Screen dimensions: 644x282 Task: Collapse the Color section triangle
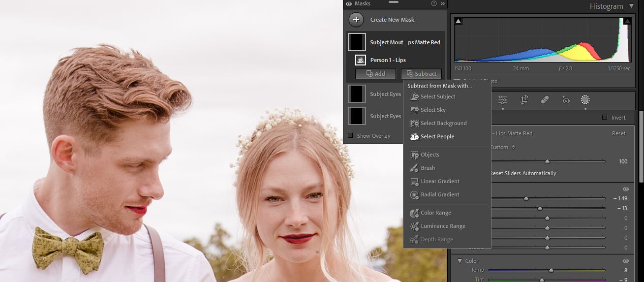coord(460,261)
